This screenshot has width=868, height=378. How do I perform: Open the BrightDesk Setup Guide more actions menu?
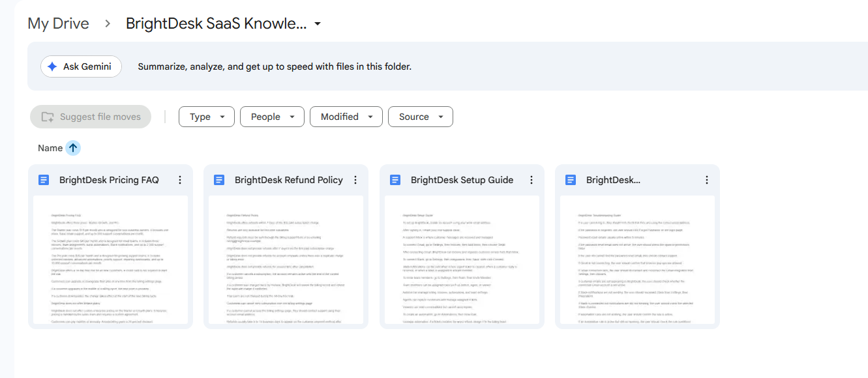531,180
